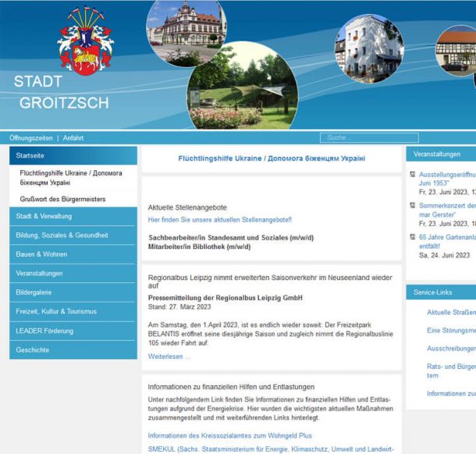Click the calendar icon beside Ausstellungseröffnung event
This screenshot has width=476, height=454.
pos(412,176)
